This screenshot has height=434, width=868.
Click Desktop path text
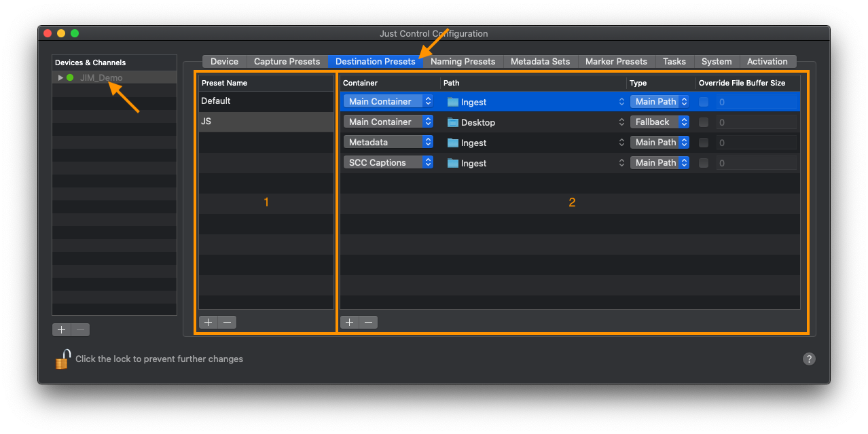478,123
